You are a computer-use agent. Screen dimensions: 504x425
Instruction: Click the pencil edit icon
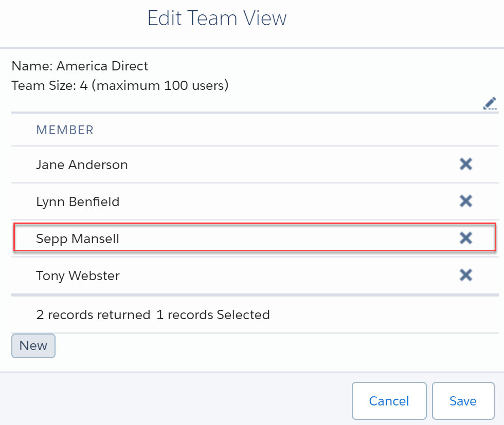click(x=490, y=103)
